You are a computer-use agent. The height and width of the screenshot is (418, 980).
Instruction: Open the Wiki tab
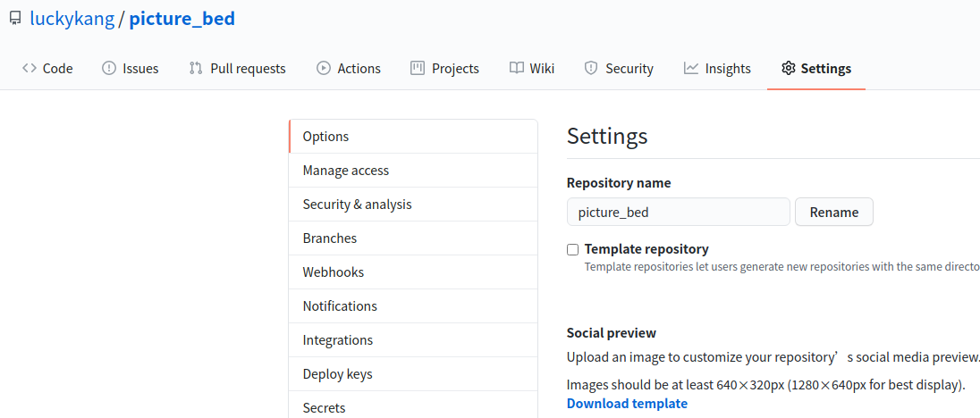tap(532, 69)
